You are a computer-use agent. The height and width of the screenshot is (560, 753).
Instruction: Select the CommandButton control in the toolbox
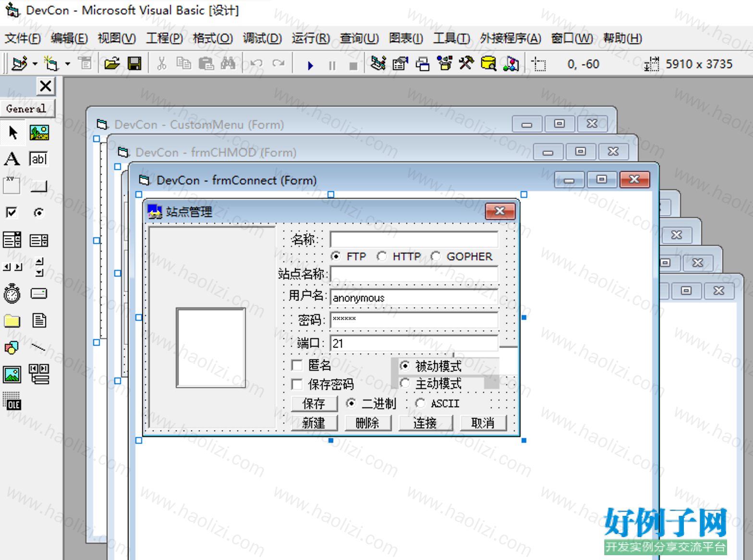(38, 186)
